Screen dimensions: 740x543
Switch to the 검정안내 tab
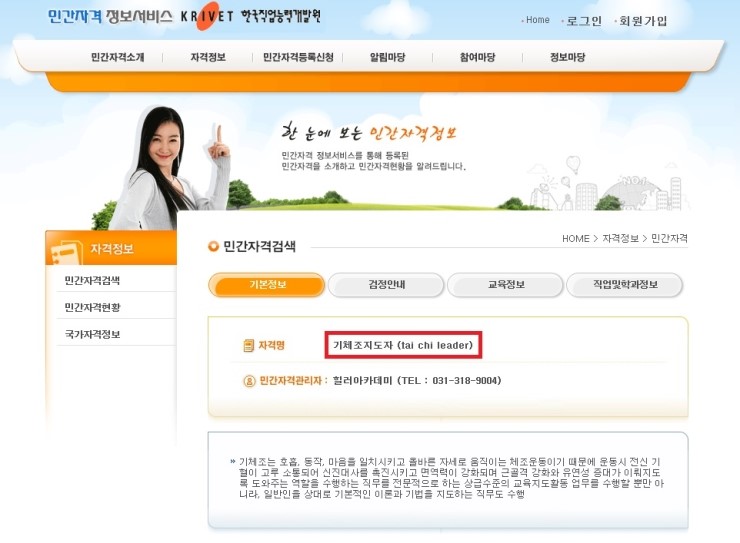click(x=386, y=285)
